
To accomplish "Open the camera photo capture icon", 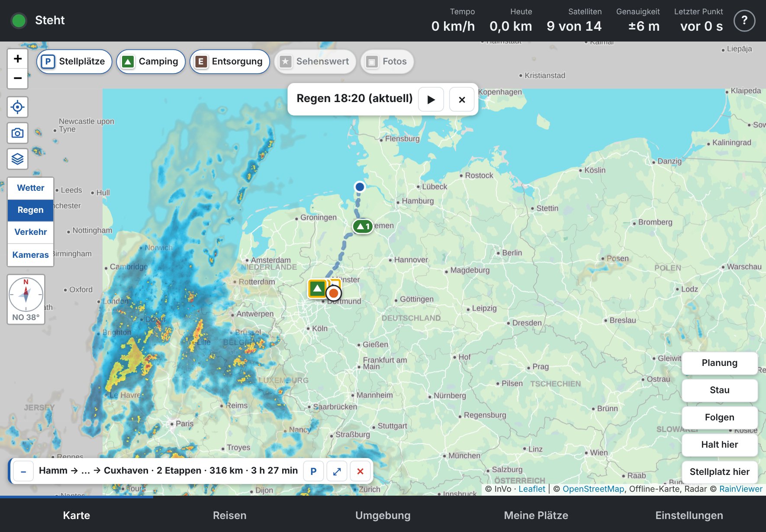I will coord(18,133).
